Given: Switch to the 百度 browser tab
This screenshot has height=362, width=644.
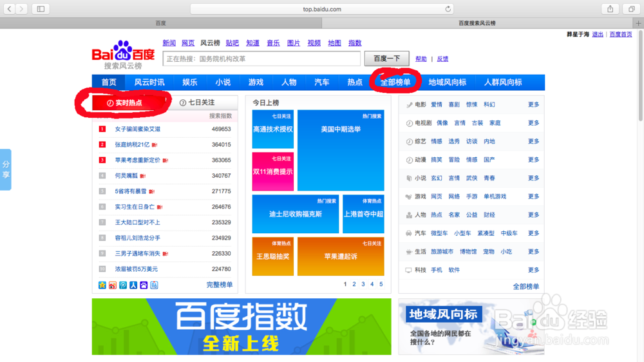Looking at the screenshot, I should click(x=160, y=23).
